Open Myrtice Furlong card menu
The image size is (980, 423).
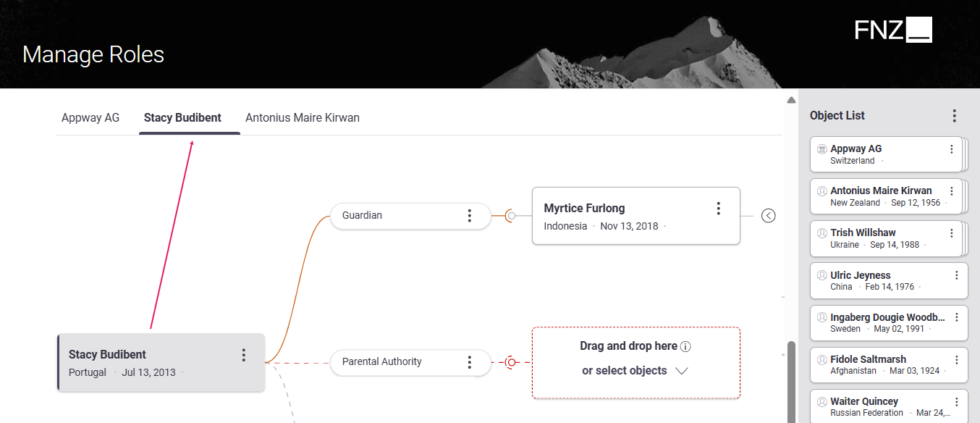pyautogui.click(x=718, y=209)
